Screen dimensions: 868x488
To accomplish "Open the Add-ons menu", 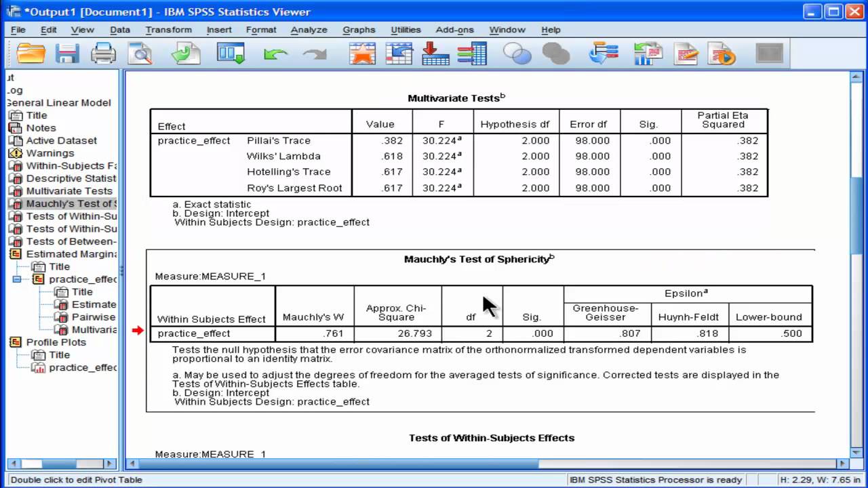I will click(456, 30).
